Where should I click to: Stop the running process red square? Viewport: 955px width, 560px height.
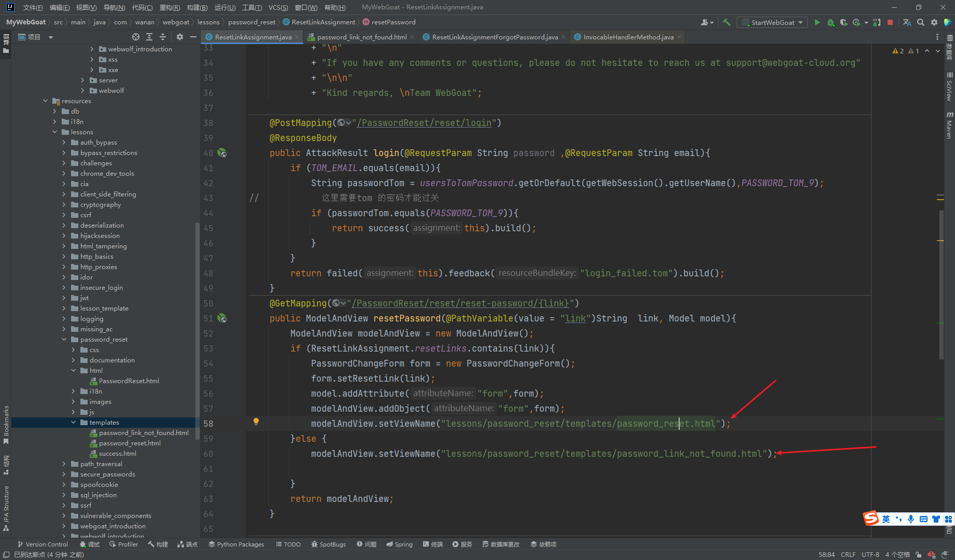[890, 22]
